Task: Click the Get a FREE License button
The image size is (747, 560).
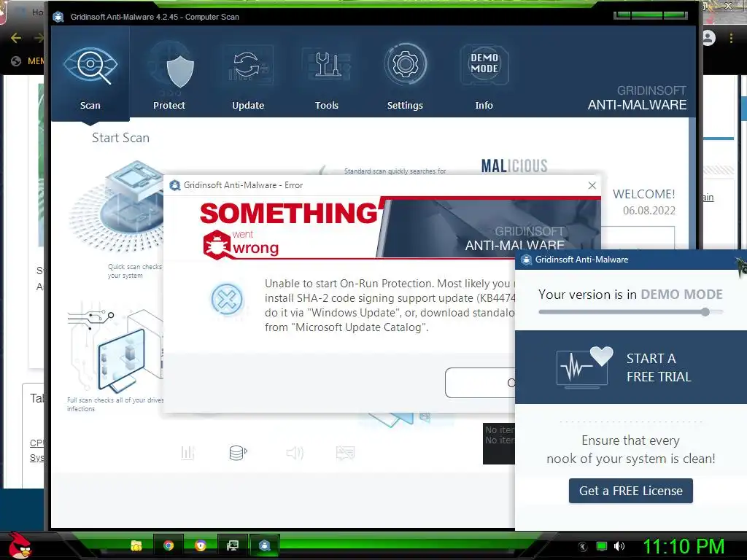Action: point(631,491)
